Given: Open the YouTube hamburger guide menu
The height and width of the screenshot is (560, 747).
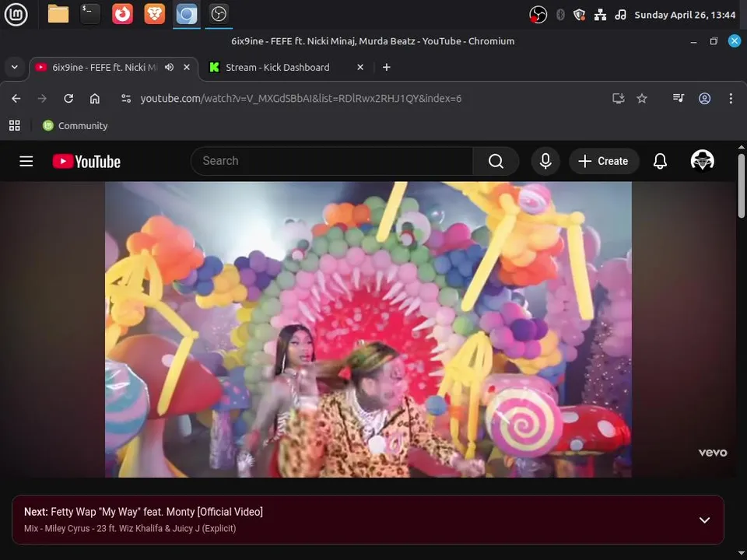Looking at the screenshot, I should (x=26, y=162).
